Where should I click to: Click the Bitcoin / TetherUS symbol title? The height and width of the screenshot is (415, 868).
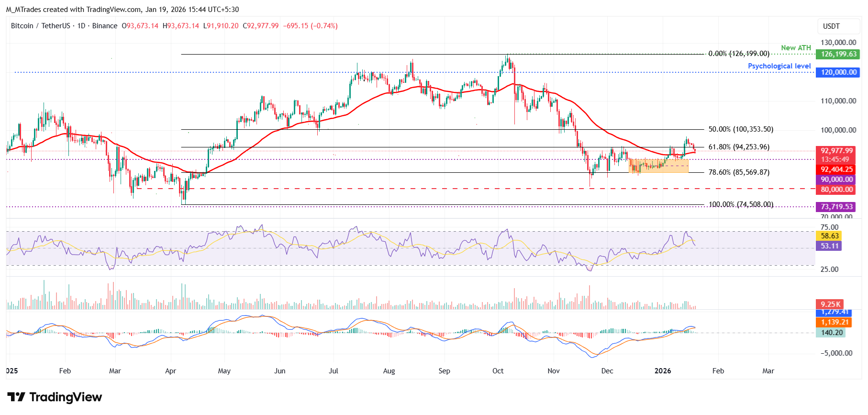(x=40, y=26)
